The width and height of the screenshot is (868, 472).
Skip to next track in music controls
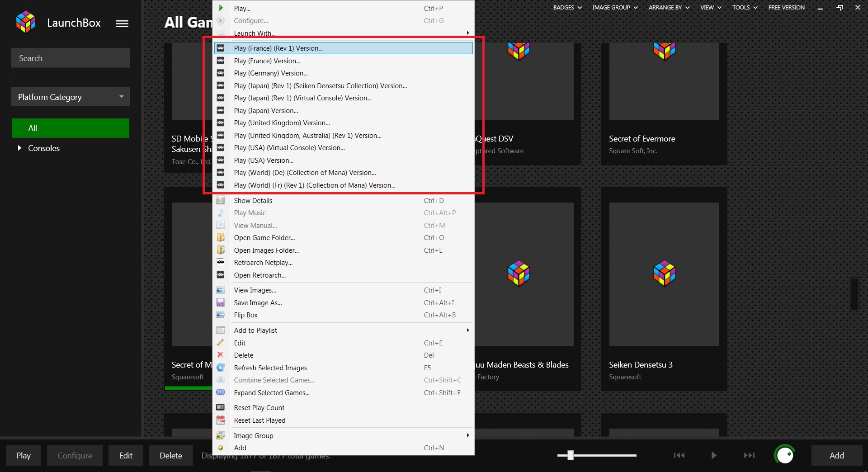(x=749, y=455)
